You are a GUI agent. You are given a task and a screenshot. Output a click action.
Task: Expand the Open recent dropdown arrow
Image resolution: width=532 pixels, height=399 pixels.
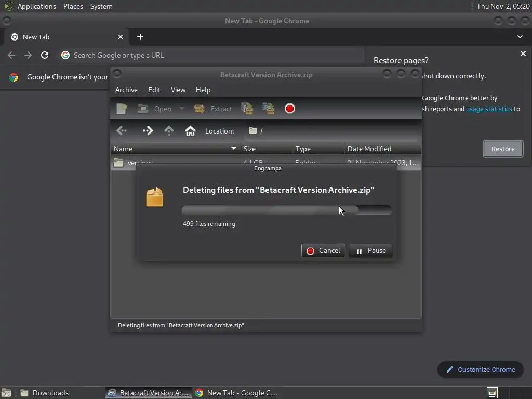coord(182,109)
